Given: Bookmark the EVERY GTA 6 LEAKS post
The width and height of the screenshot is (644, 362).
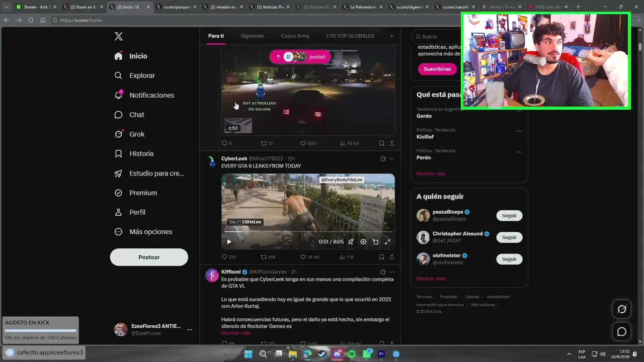Looking at the screenshot, I should pos(382,257).
